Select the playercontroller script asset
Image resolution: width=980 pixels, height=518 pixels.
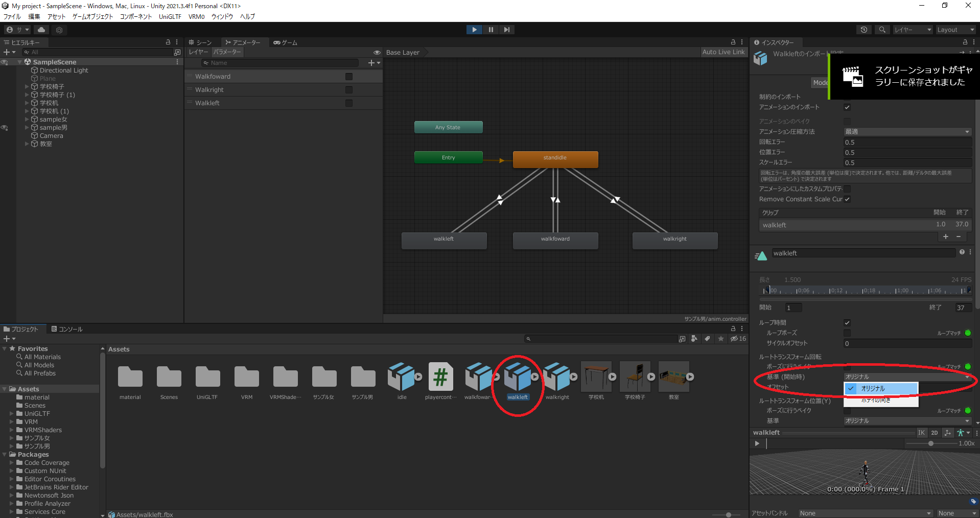pos(440,377)
